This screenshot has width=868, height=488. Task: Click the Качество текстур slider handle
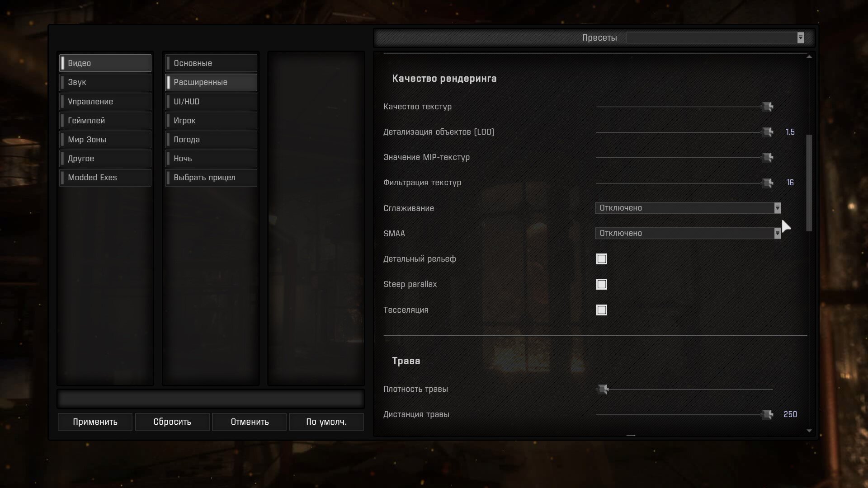(x=767, y=107)
